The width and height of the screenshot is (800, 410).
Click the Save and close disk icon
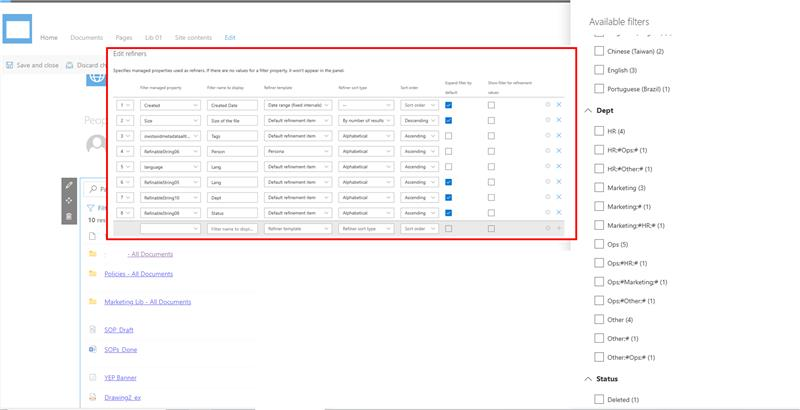[9, 65]
